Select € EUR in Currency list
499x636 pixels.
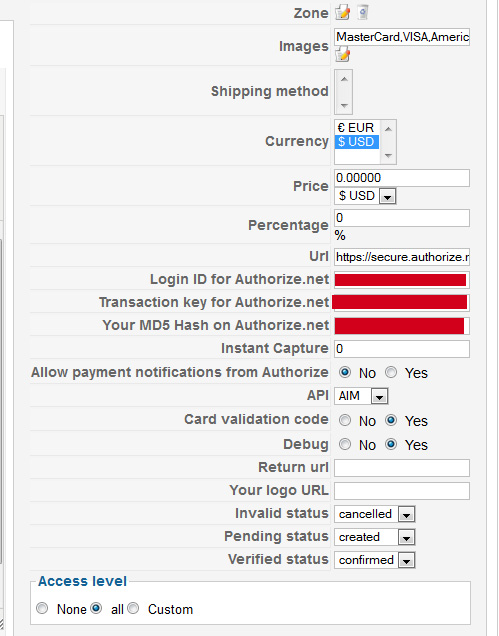pyautogui.click(x=357, y=128)
